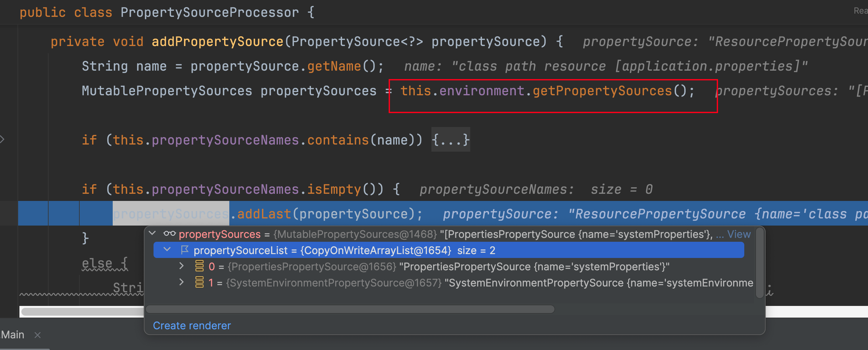Click the highlighted propertySources variable
868x350 pixels.
pos(171,214)
